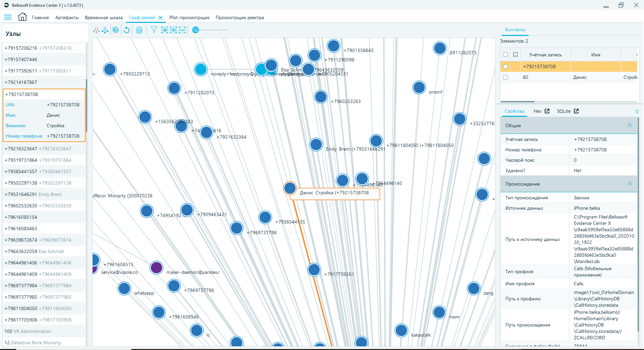Click the radar detect communities icon

(116, 30)
